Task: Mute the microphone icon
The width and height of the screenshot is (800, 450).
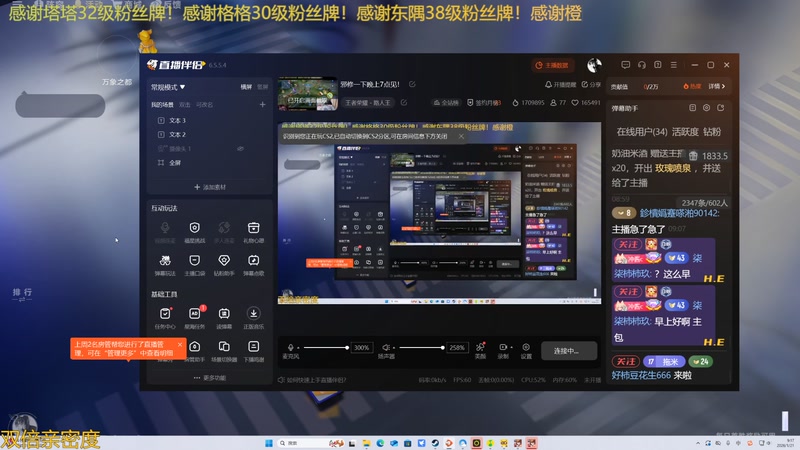Action: (x=290, y=347)
